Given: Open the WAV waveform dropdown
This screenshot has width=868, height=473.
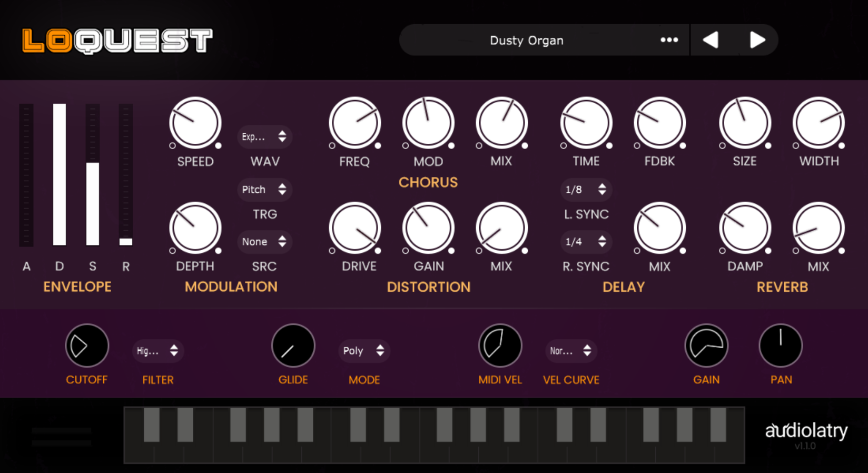Looking at the screenshot, I should point(264,137).
